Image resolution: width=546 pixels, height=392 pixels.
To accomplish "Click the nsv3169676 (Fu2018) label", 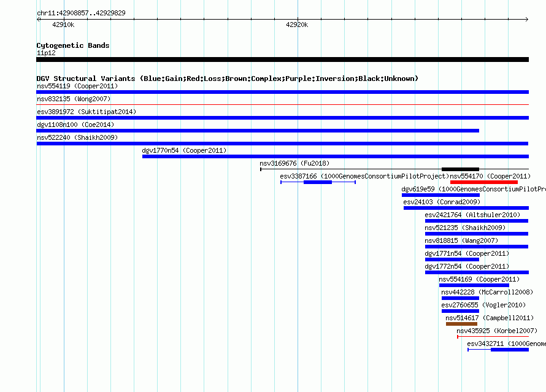I will 294,163.
